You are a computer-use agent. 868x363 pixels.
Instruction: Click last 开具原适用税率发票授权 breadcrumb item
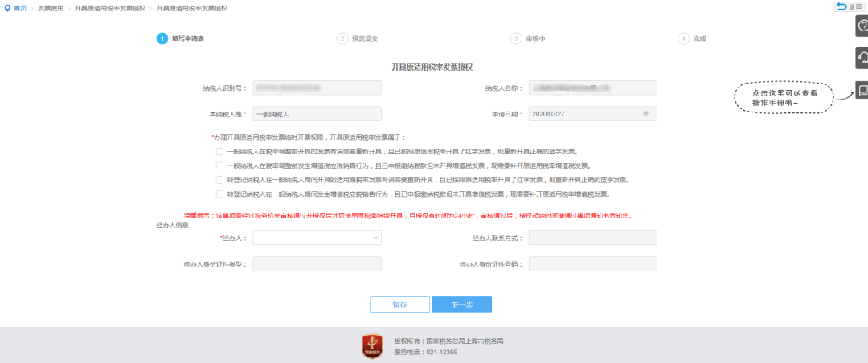[x=191, y=8]
